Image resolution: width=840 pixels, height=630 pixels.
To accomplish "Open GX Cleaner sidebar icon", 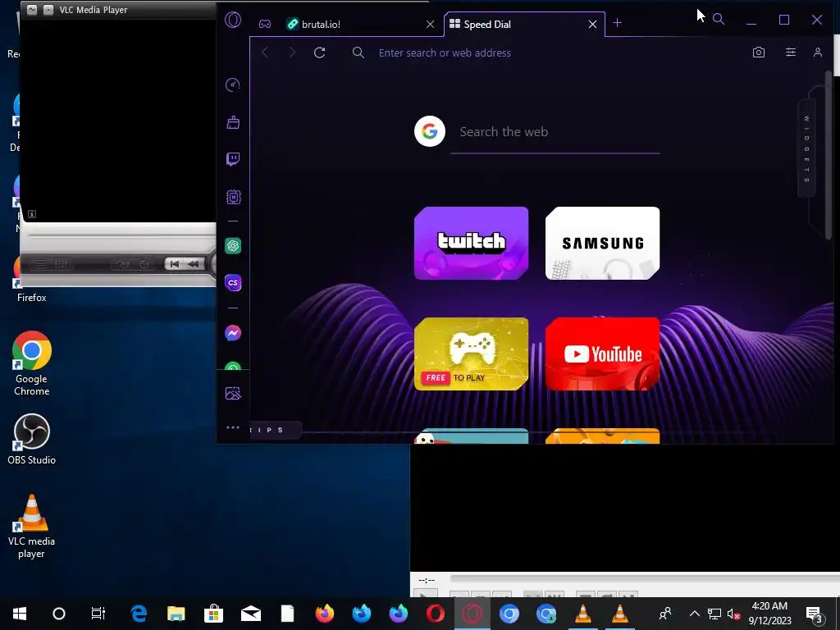I will point(233,122).
